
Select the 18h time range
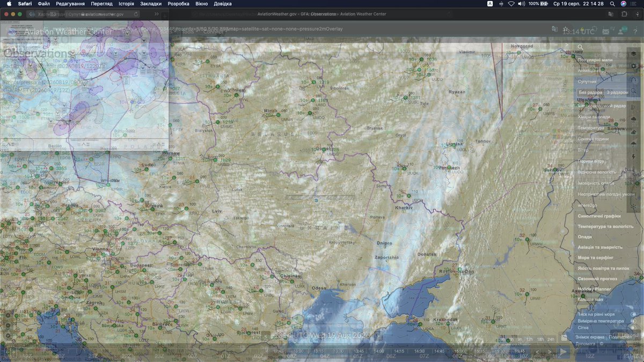(540, 339)
